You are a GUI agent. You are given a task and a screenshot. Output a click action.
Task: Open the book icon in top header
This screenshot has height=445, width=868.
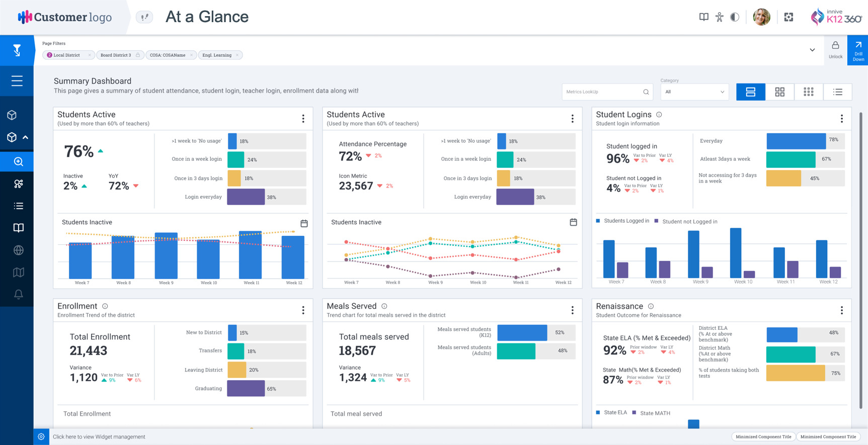[703, 17]
